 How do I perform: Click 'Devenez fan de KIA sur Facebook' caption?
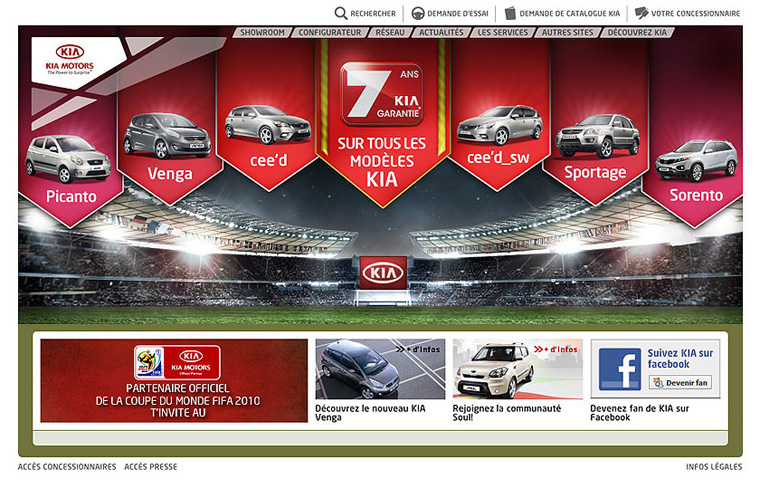click(x=639, y=413)
